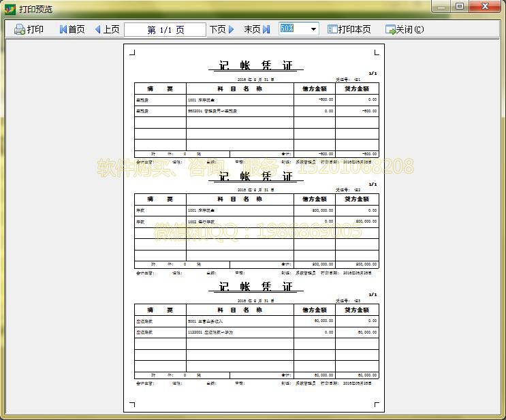Jump to first page with 首页
Image resolution: width=506 pixels, height=420 pixels.
tap(72, 29)
